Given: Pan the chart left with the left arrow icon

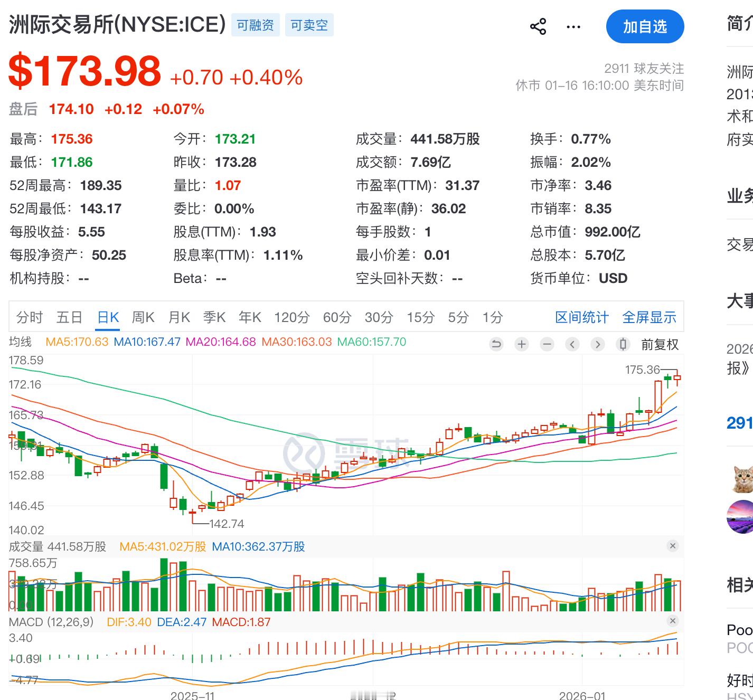Looking at the screenshot, I should (572, 344).
